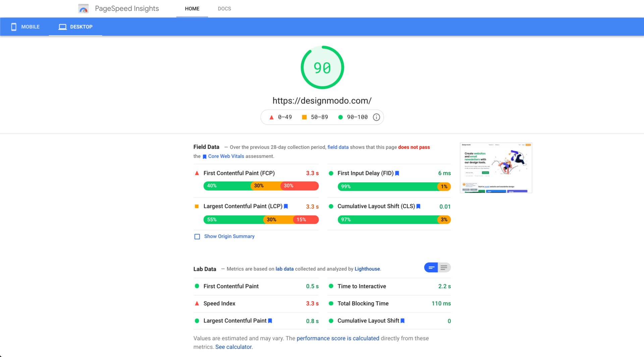The image size is (644, 357).
Task: Open the See calculator link
Action: [233, 347]
